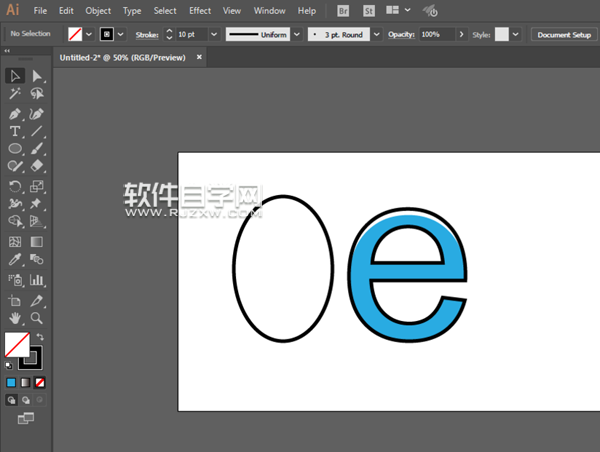Enable Draw Behind mode
600x452 pixels.
(x=26, y=400)
